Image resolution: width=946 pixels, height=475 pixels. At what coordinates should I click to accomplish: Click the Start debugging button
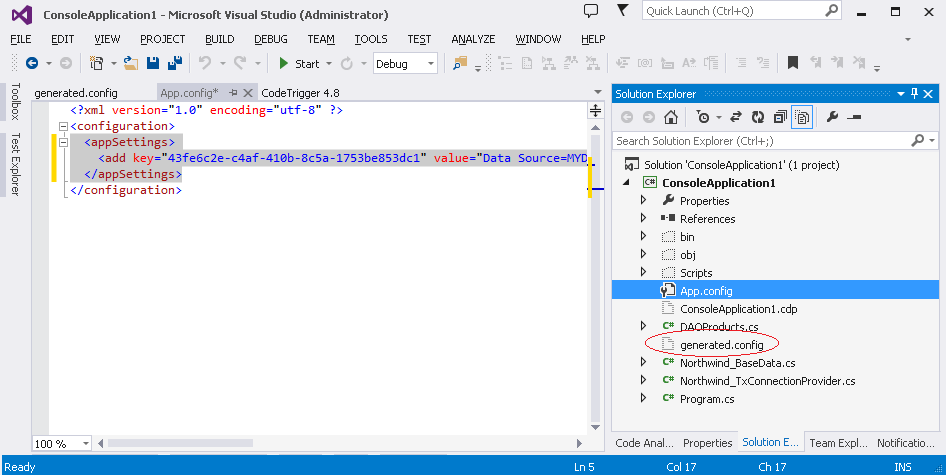pyautogui.click(x=299, y=63)
